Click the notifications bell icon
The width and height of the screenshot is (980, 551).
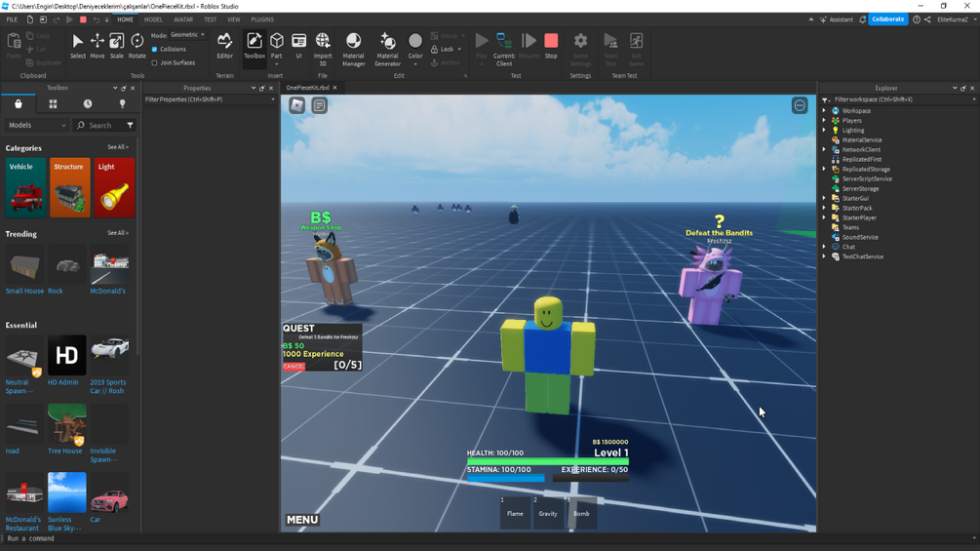tap(863, 20)
